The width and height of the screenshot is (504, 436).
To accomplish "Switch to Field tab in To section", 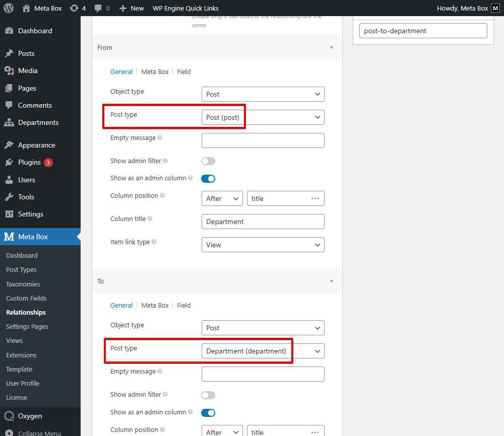I will (x=183, y=305).
